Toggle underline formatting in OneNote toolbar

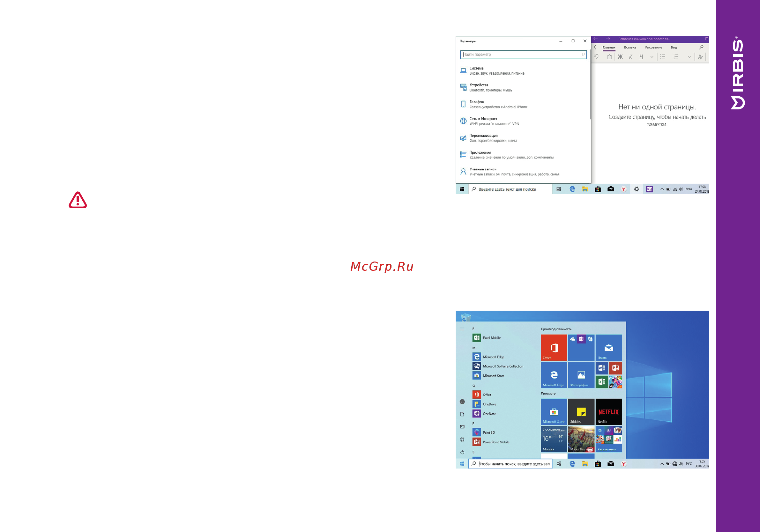click(641, 57)
